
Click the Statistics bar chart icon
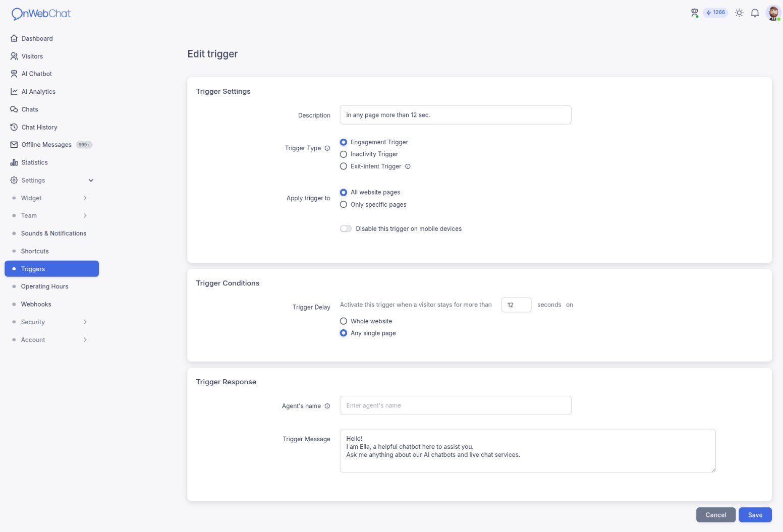[14, 162]
